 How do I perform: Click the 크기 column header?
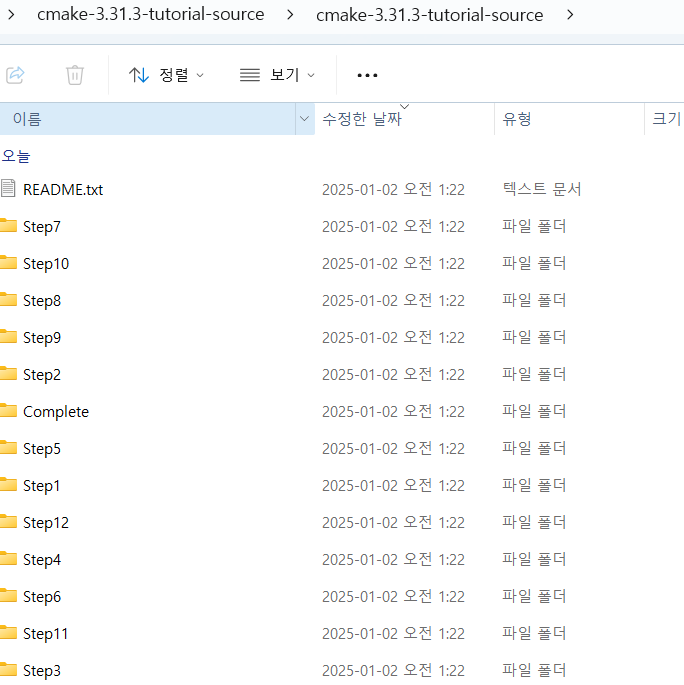coord(665,119)
